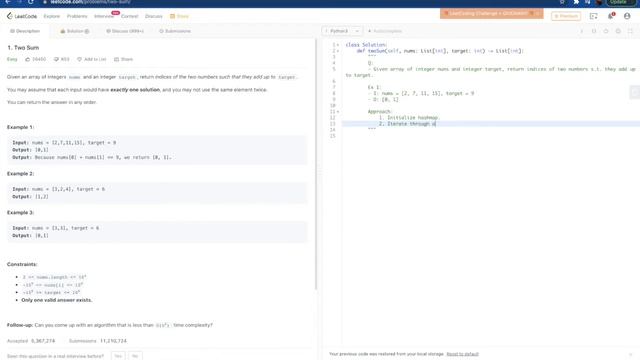Click the Premium button
This screenshot has height=360, width=640.
coord(566,16)
